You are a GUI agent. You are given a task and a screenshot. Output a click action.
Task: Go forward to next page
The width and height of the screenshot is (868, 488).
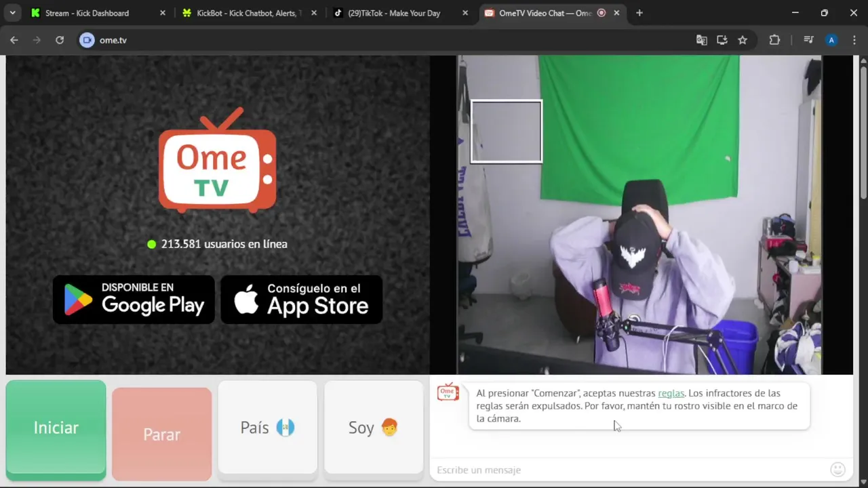coord(37,40)
